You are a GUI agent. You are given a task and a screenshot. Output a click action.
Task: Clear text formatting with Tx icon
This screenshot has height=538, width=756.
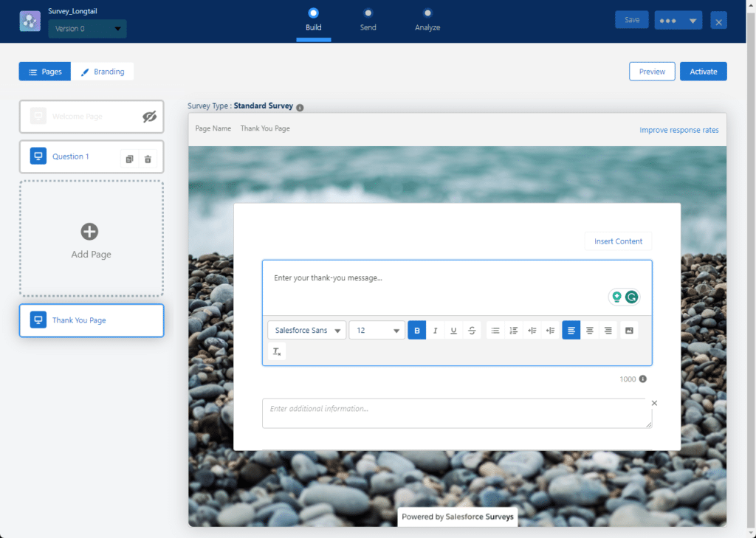point(277,352)
